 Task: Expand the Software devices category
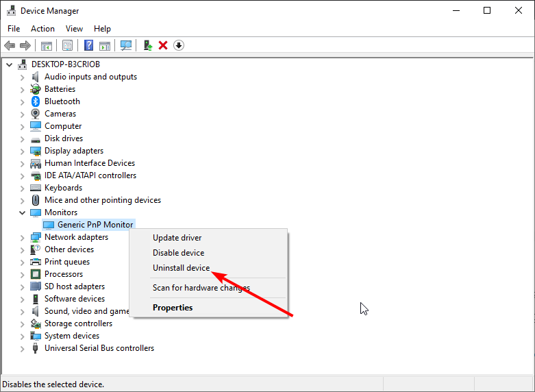tap(22, 299)
